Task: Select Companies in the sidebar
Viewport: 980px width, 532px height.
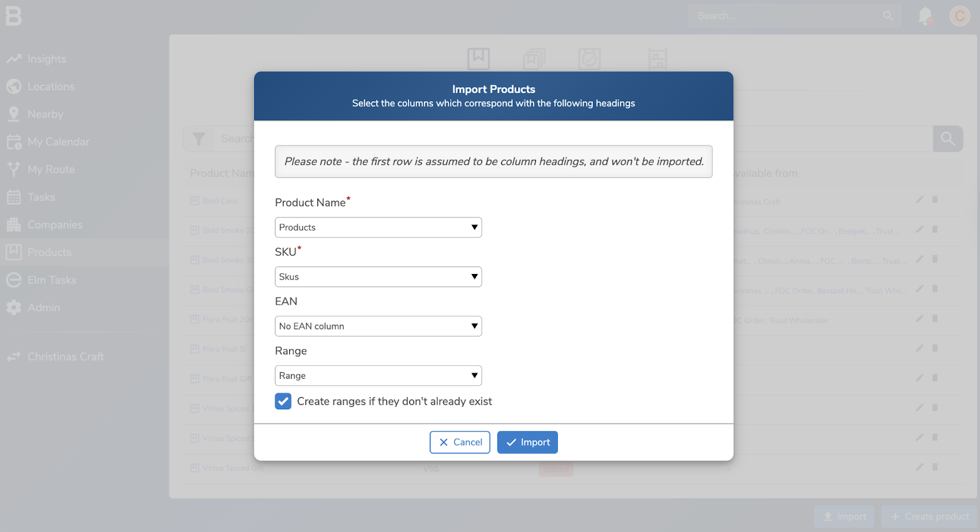Action: pos(55,225)
